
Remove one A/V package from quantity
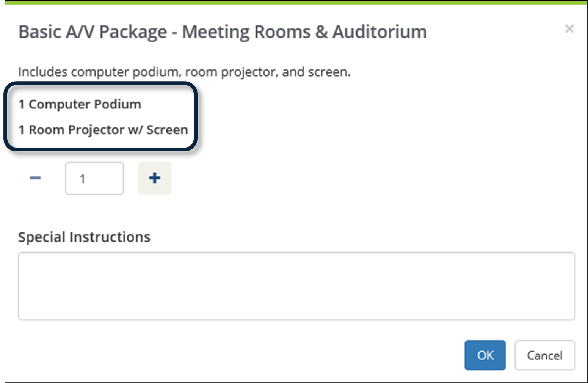point(35,178)
